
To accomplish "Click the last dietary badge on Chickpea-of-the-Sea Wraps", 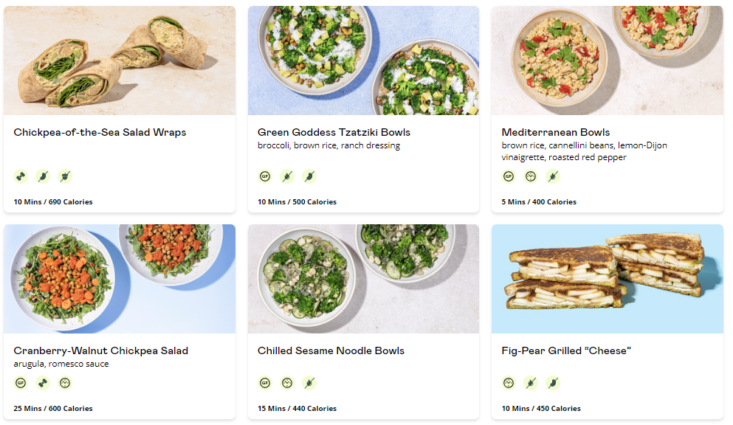I will (x=65, y=176).
